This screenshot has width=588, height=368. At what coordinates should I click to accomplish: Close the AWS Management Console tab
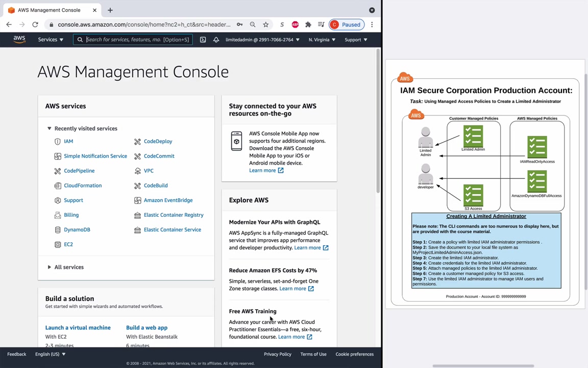pos(95,10)
